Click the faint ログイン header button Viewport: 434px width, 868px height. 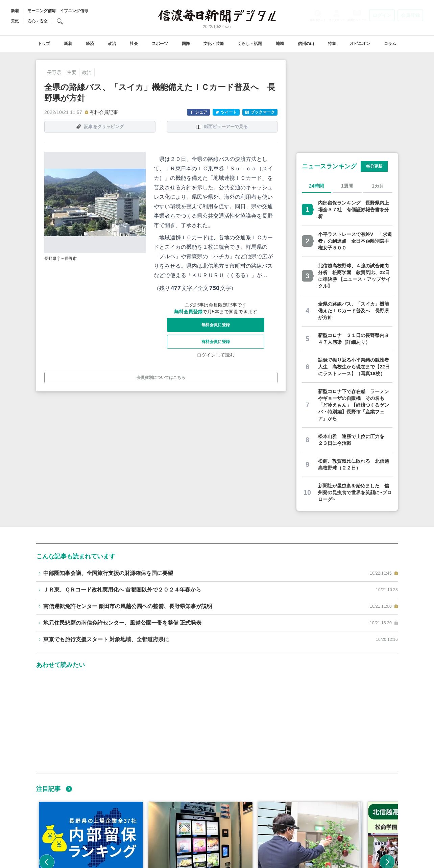coord(382,15)
